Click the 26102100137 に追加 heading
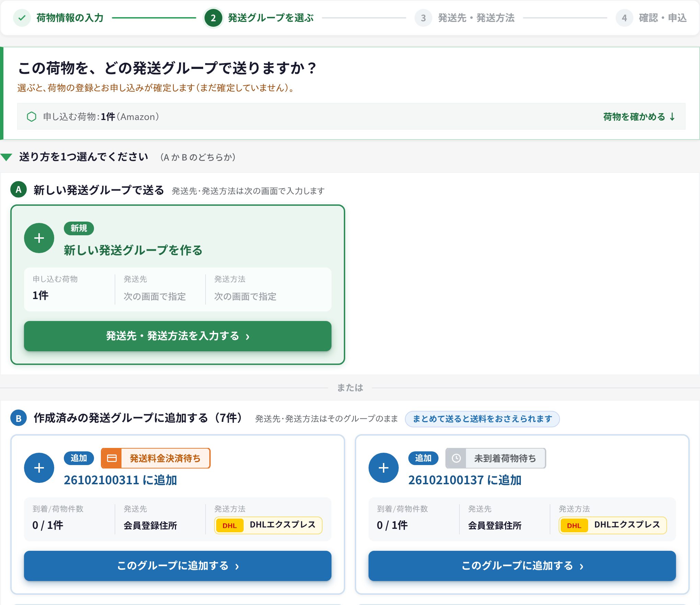The width and height of the screenshot is (700, 605). [x=465, y=480]
